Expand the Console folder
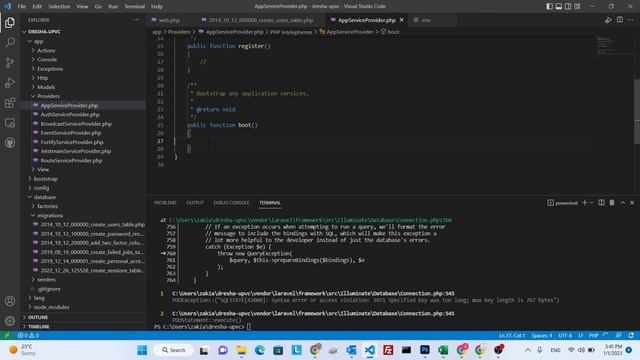640x360 pixels. 46,60
